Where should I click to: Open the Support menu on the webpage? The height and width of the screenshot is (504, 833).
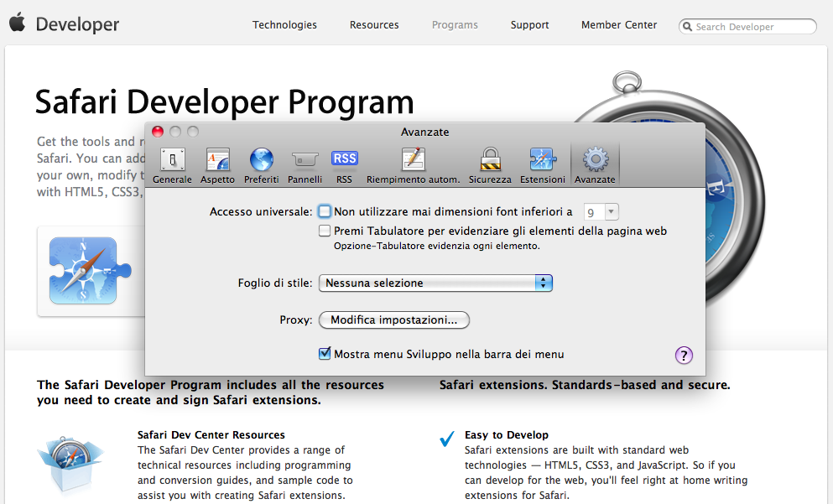point(529,25)
